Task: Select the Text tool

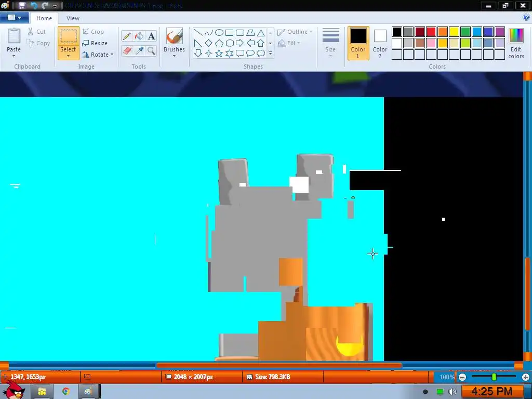Action: pos(151,36)
